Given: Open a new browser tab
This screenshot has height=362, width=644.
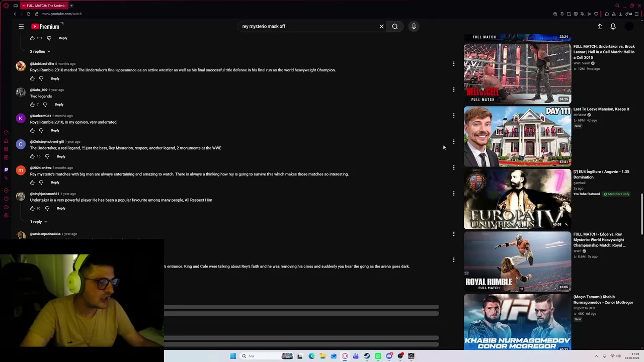Looking at the screenshot, I should (x=71, y=6).
